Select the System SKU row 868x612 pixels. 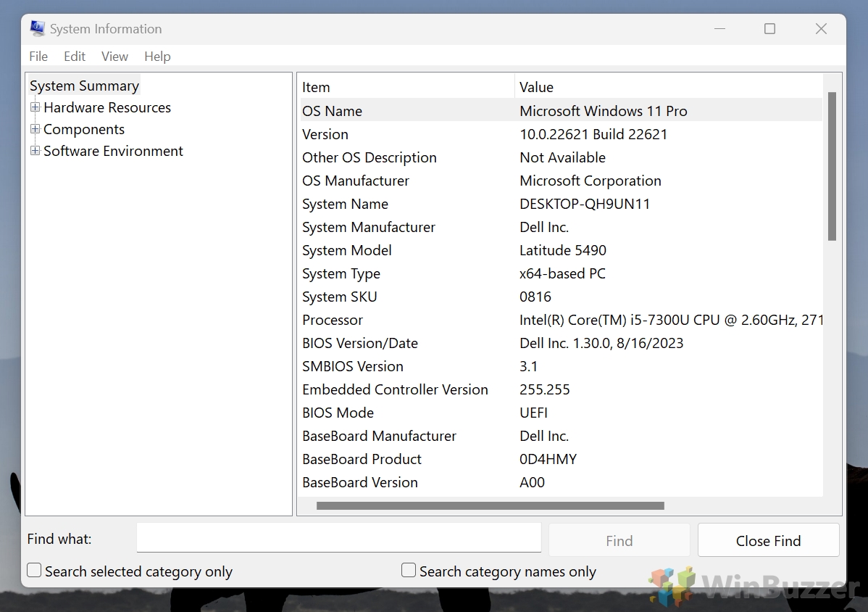pyautogui.click(x=562, y=297)
